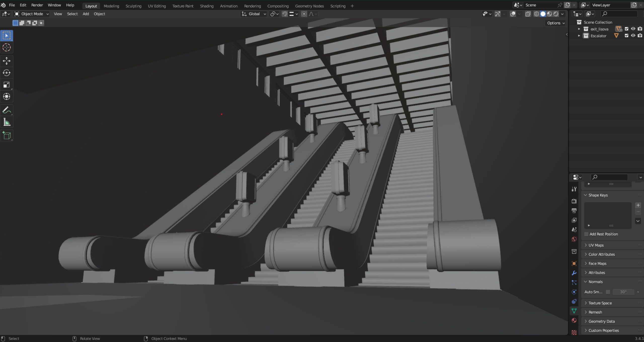Activate the Measure tool
Image resolution: width=644 pixels, height=342 pixels.
pyautogui.click(x=7, y=122)
